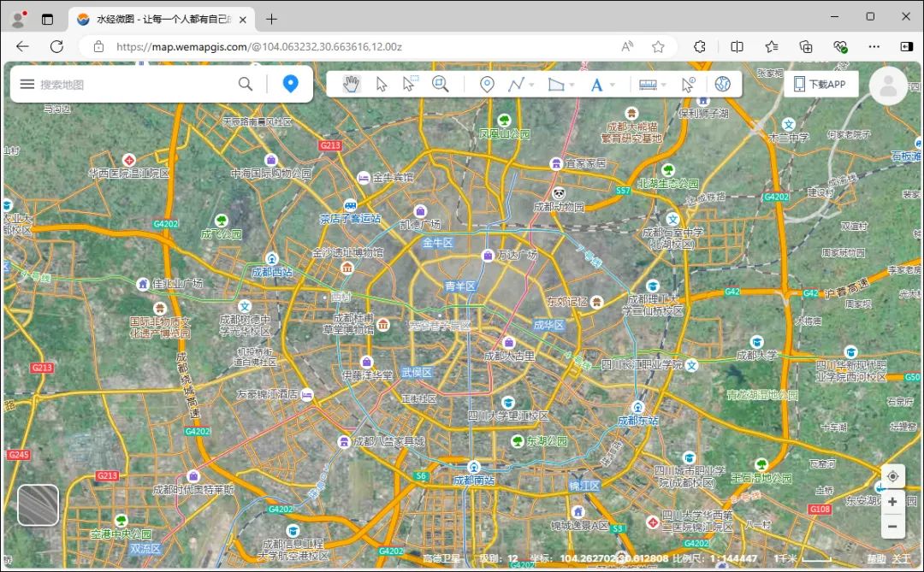
Task: Select the arrow pointer tool
Action: point(382,85)
